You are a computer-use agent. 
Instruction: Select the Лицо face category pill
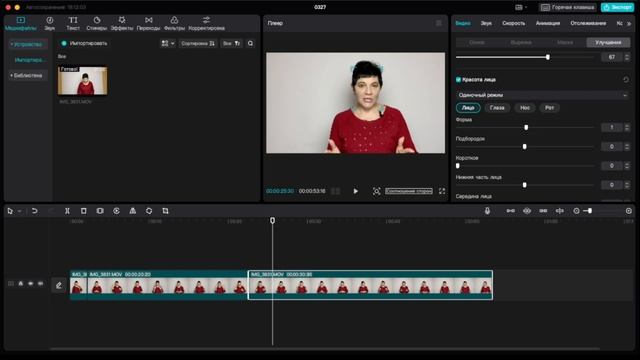point(468,108)
